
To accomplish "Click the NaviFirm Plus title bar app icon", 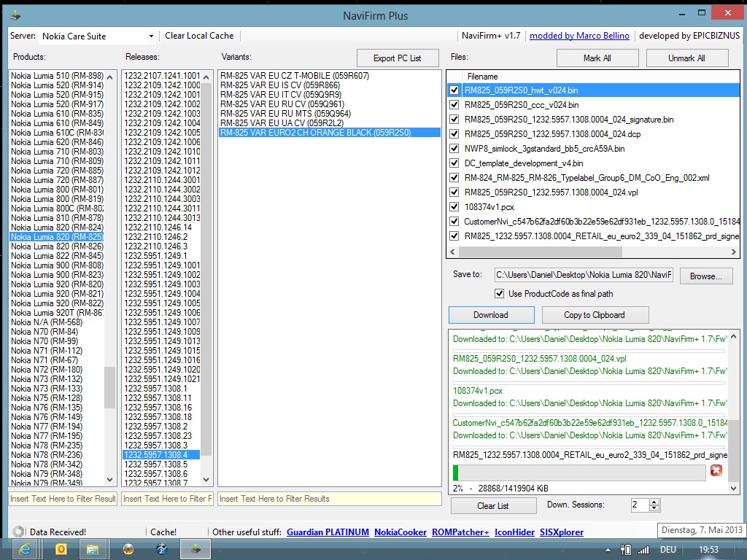I will 15,15.
